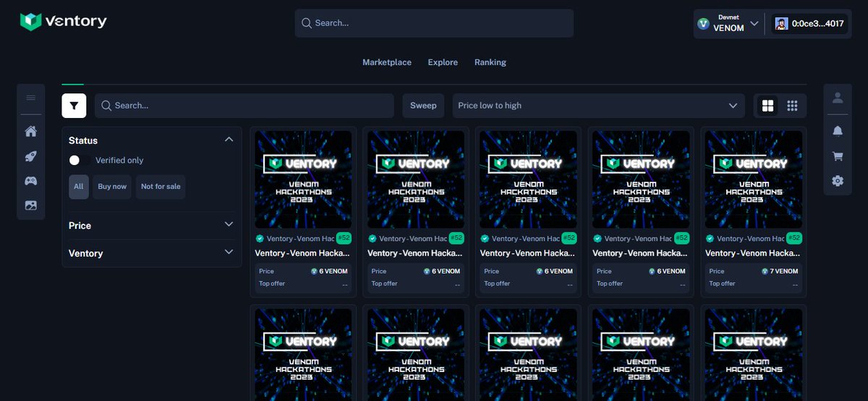Open the wallet 0:0ce3...4017 account button

[809, 23]
